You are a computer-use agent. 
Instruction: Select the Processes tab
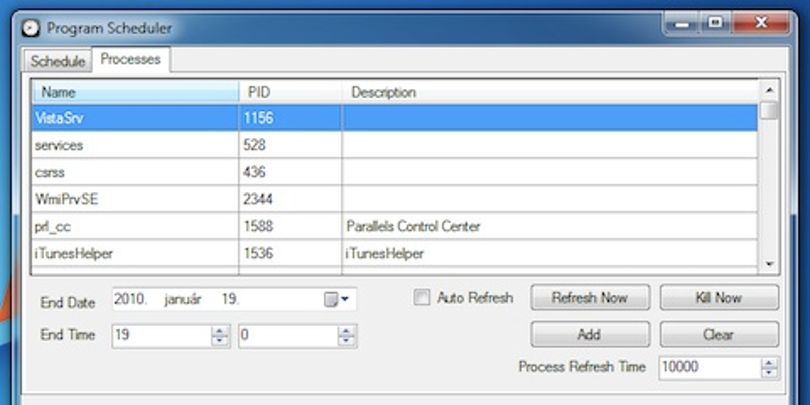pos(131,59)
